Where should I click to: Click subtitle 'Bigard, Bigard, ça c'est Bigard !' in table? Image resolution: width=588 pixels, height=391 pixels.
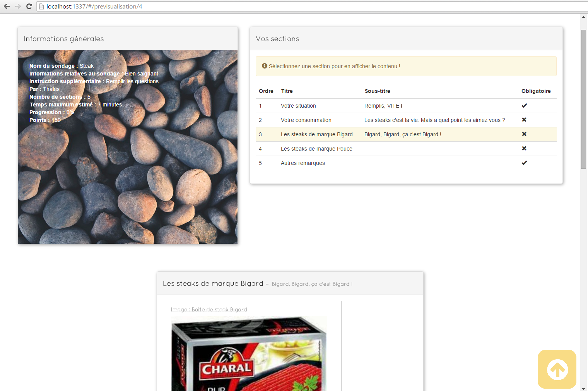coord(403,134)
